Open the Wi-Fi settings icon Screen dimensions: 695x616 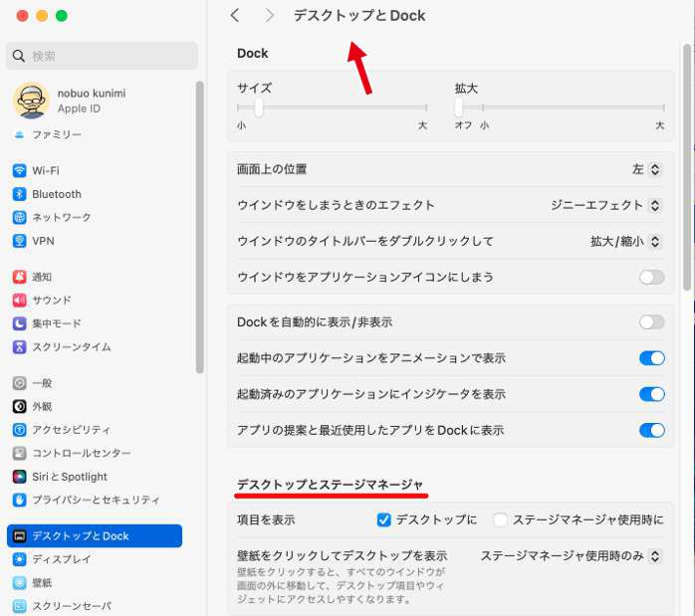(x=19, y=171)
